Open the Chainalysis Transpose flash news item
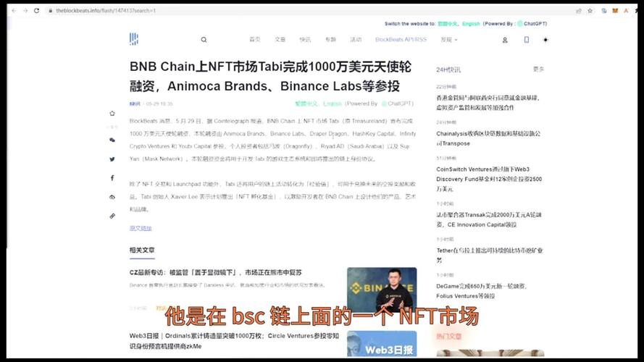Screen dimensions: 644x362 click(488, 138)
